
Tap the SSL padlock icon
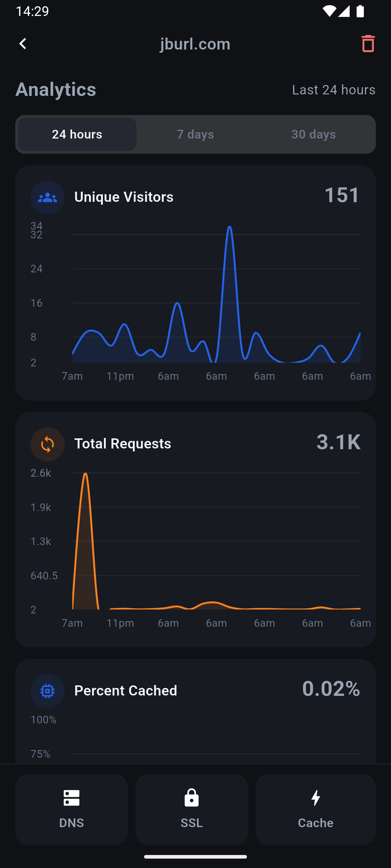tap(192, 797)
